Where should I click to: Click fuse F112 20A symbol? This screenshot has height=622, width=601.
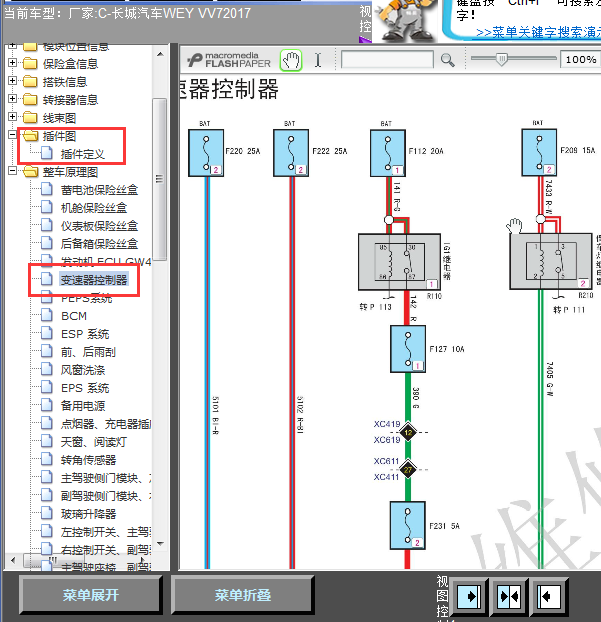[388, 153]
